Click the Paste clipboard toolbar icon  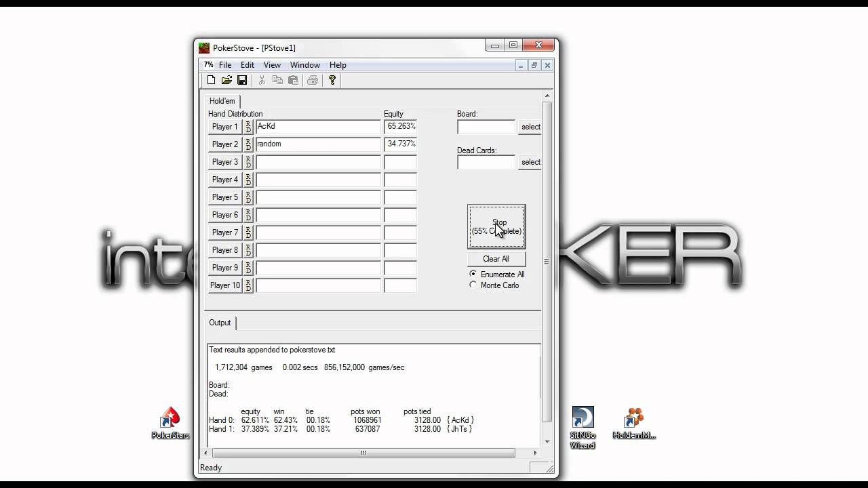point(293,80)
